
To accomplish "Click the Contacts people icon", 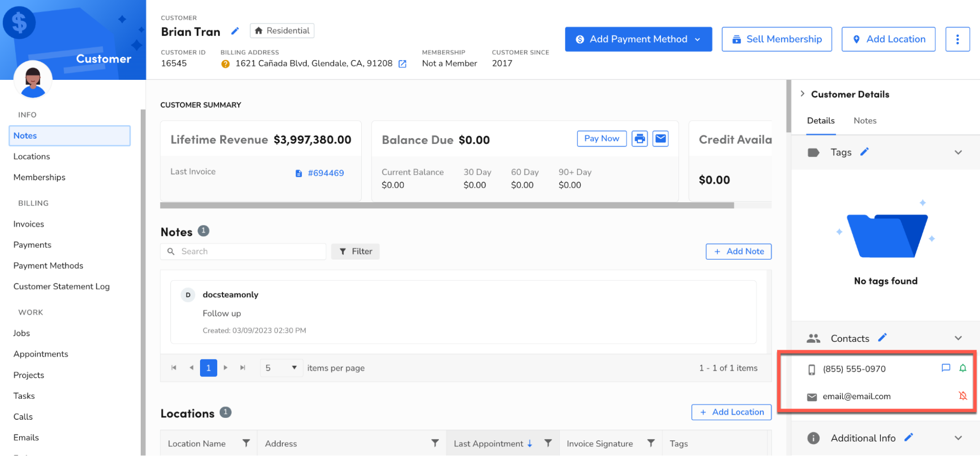I will click(813, 338).
